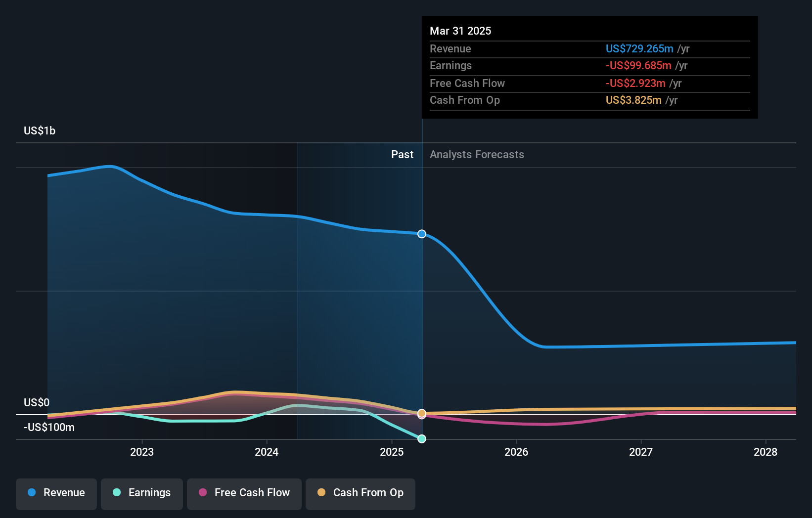Click the blue Revenue legend dot

tap(32, 492)
